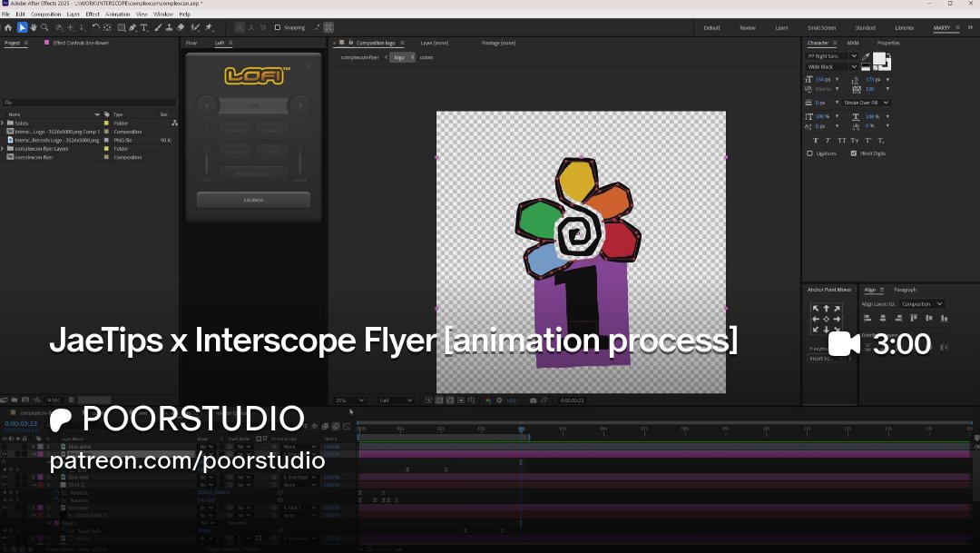Click Align Top icon in Align panel

[x=913, y=319]
